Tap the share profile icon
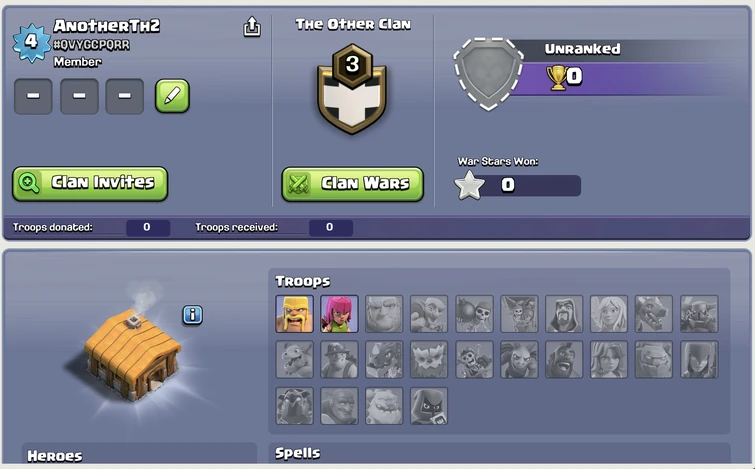755x469 pixels. 252,27
